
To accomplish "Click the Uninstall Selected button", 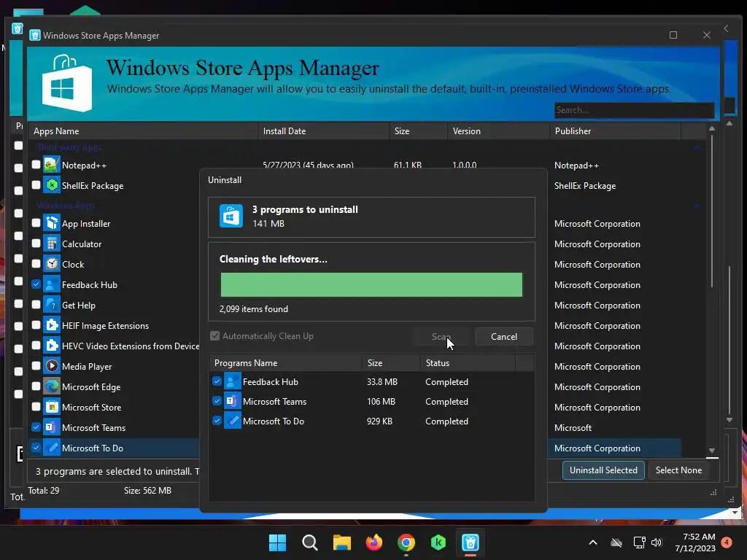I will (x=603, y=470).
